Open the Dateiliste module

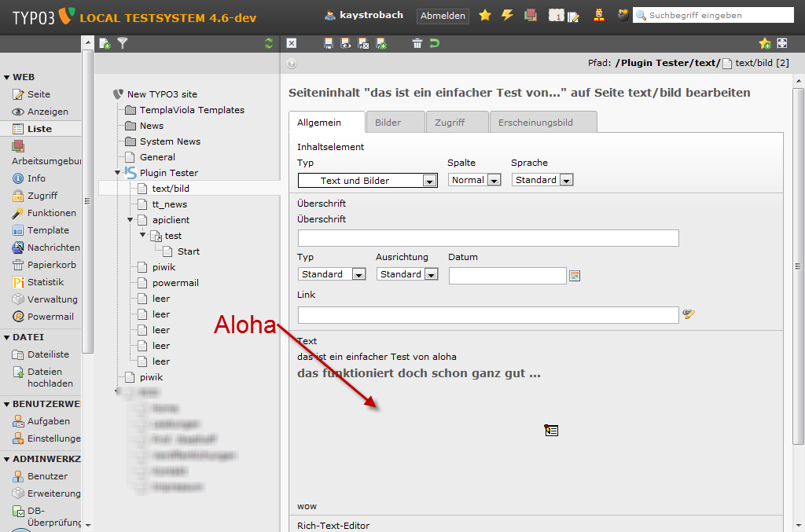48,354
